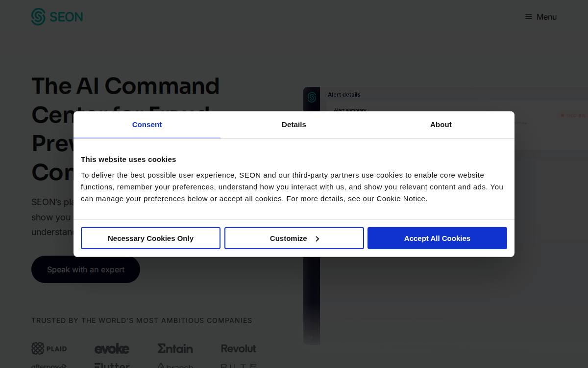
Task: Click the Plaid logo
Action: pos(49,348)
